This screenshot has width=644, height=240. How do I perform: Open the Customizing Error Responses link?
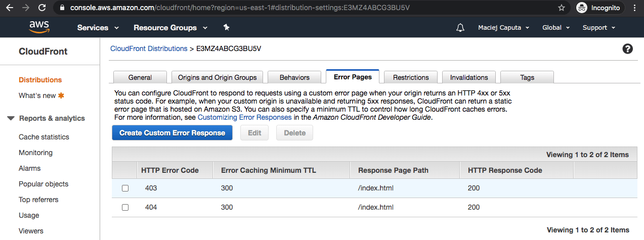point(244,117)
